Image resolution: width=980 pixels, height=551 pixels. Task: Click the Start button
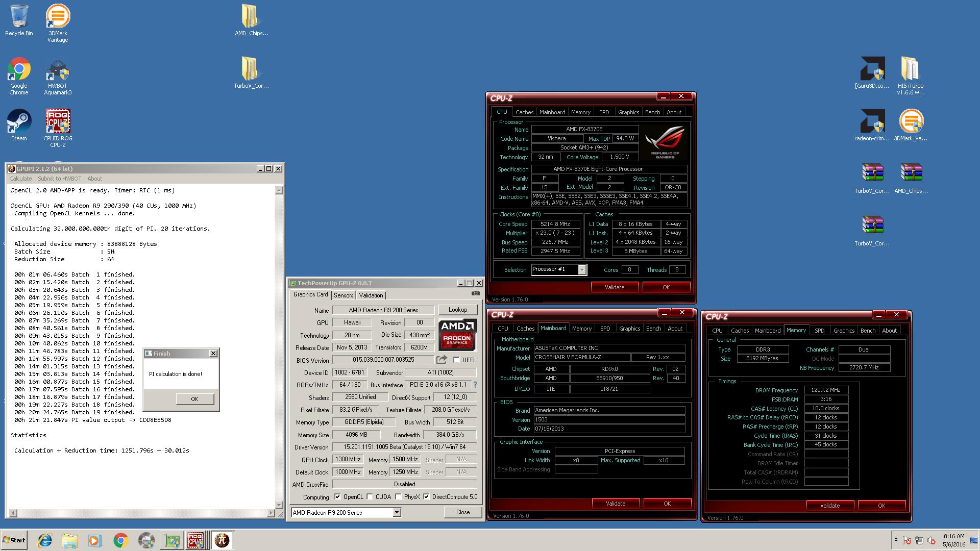[x=14, y=540]
